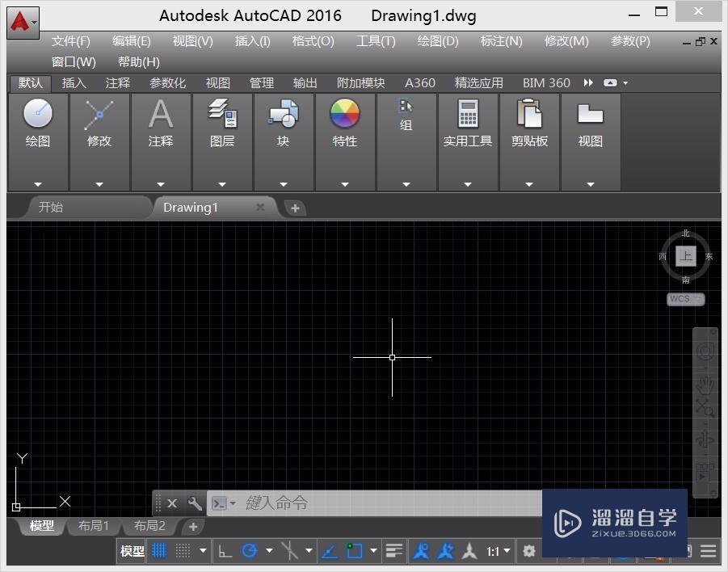The height and width of the screenshot is (572, 728).
Task: Open the status bar customization hamburger icon
Action: coord(708,551)
